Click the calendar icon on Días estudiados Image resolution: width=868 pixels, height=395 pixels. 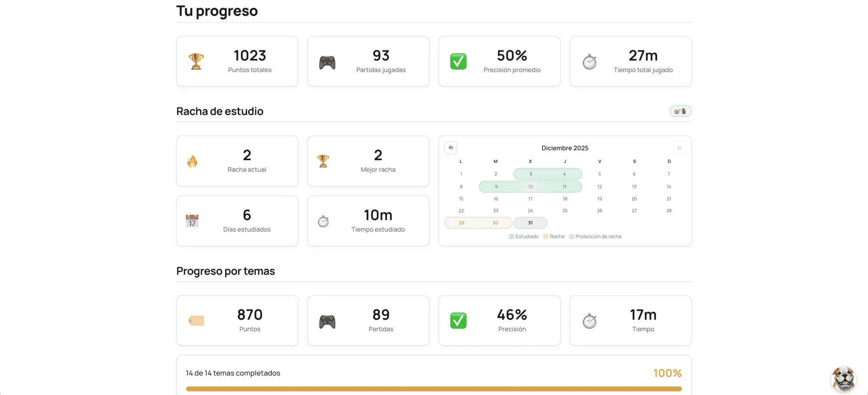192,221
